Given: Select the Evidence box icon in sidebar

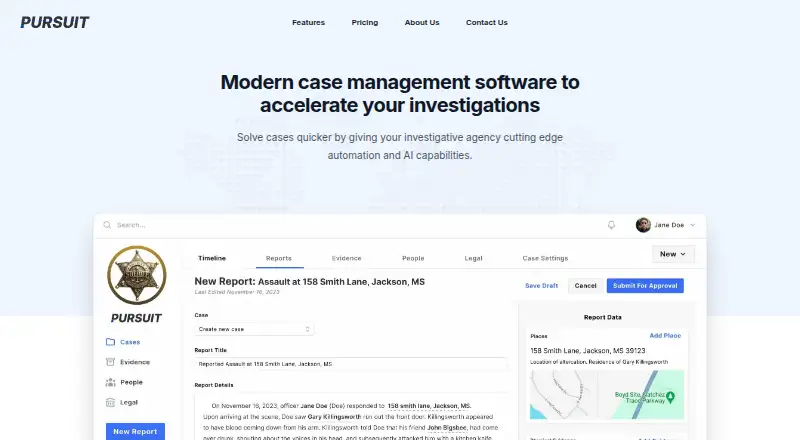Looking at the screenshot, I should pos(110,362).
